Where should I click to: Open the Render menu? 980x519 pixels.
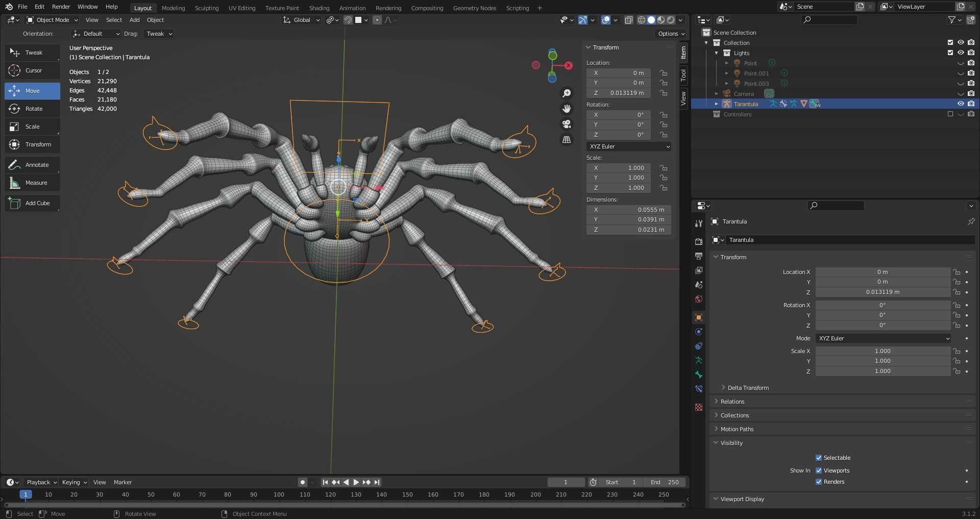pyautogui.click(x=61, y=7)
